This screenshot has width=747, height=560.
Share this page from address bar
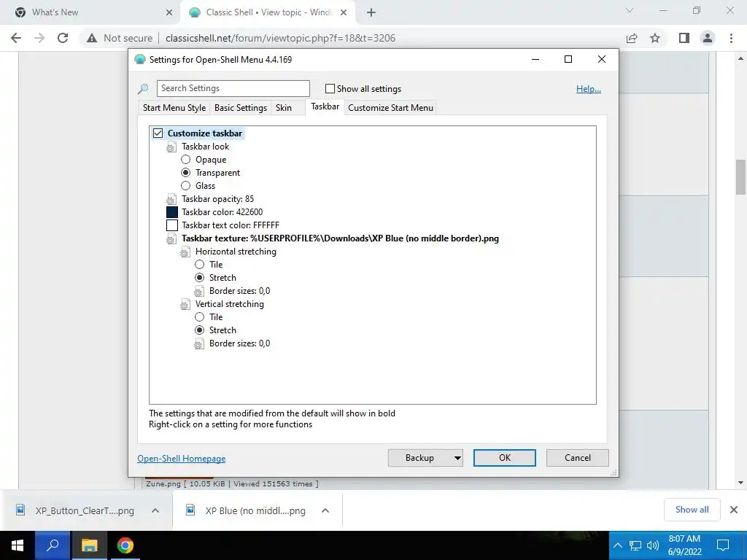pyautogui.click(x=632, y=38)
